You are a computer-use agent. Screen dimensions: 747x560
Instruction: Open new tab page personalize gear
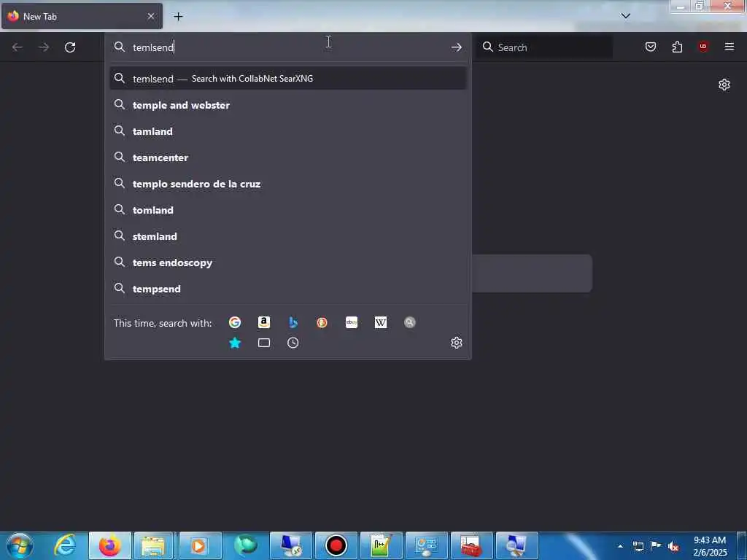click(x=724, y=85)
